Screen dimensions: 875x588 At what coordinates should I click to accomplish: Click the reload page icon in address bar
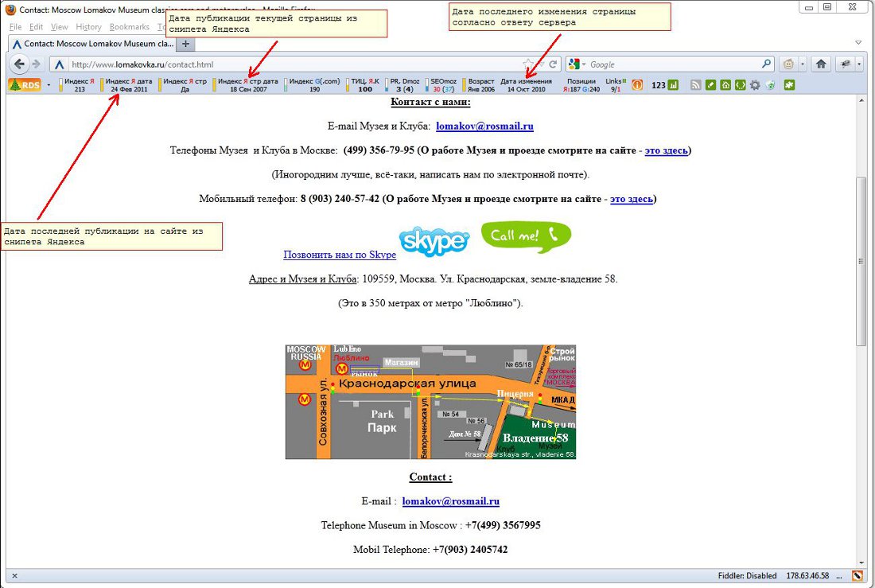coord(553,64)
